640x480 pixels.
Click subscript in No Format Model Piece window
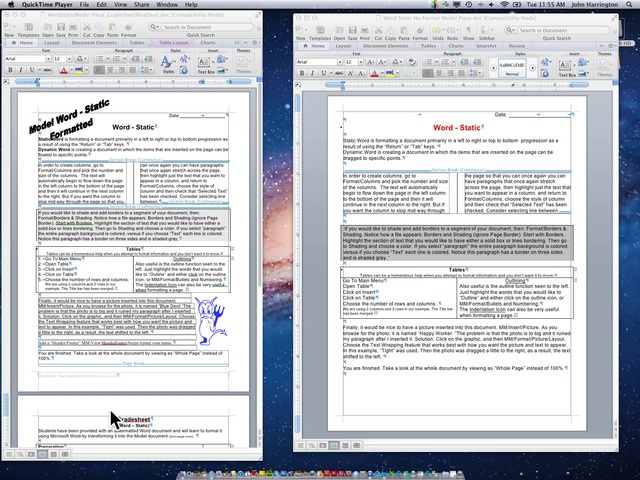(x=361, y=73)
